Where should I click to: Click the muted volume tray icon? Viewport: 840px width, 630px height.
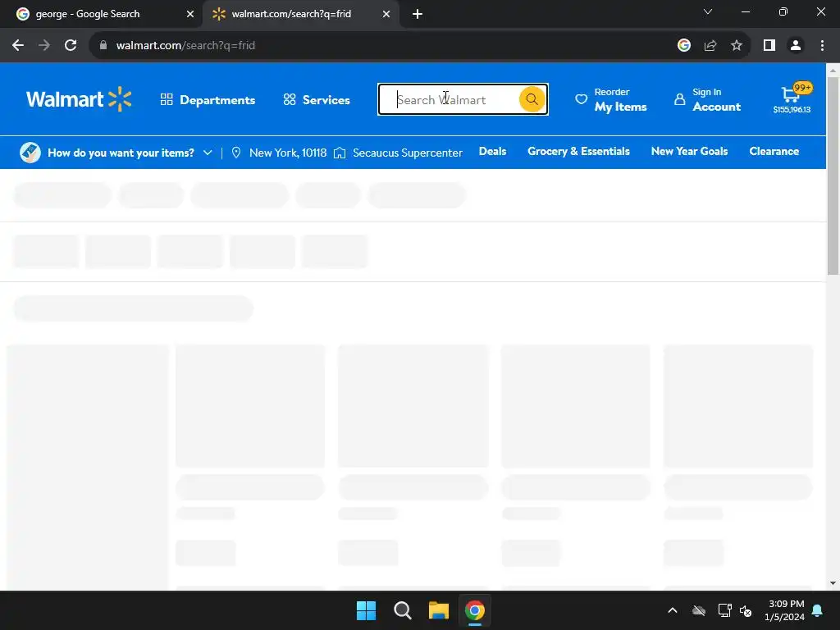point(746,610)
